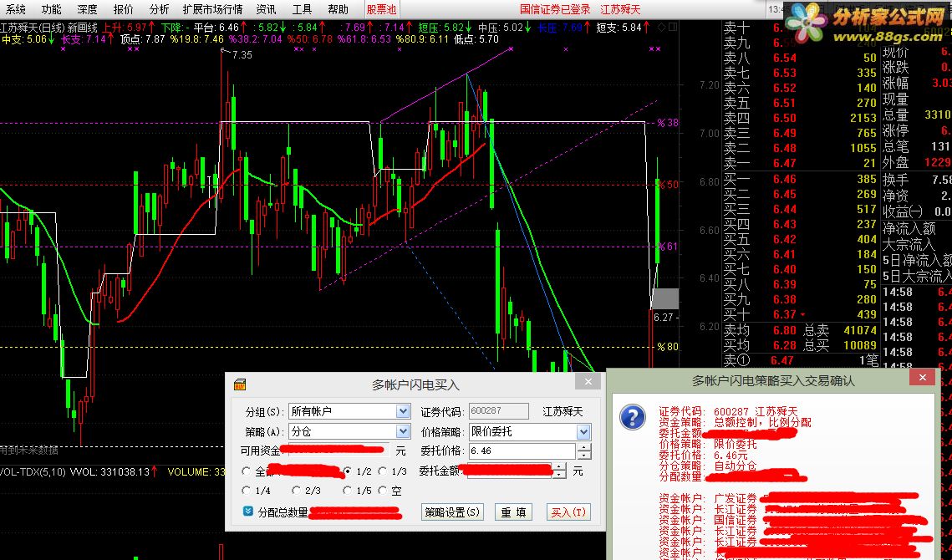Screen dimensions: 952x560
Task: Select the 2/3 radio option
Action: [296, 490]
